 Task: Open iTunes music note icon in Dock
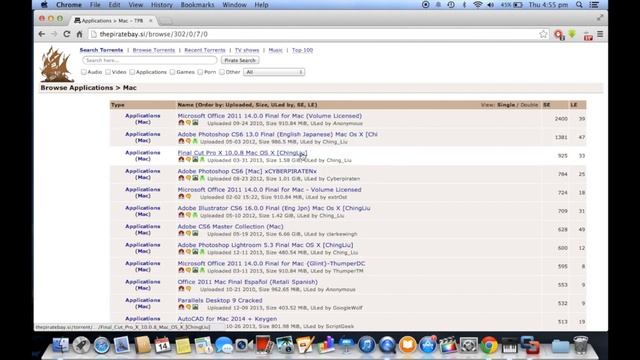point(367,345)
